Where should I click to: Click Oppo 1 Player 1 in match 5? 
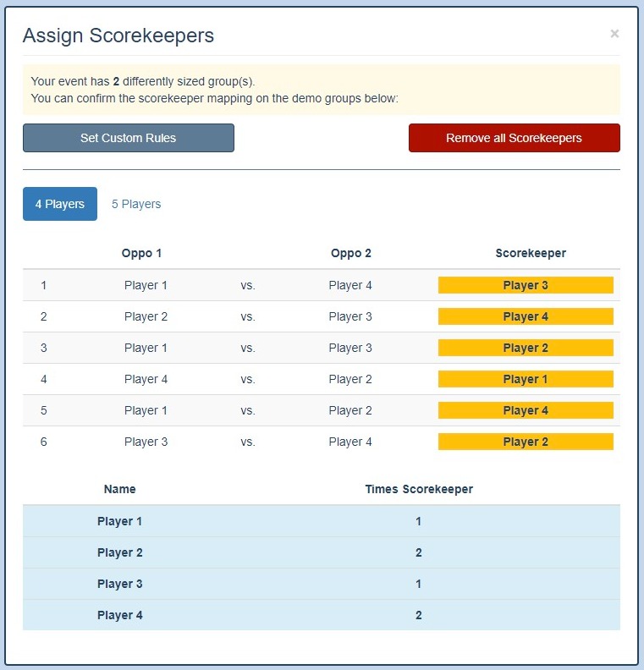point(146,410)
